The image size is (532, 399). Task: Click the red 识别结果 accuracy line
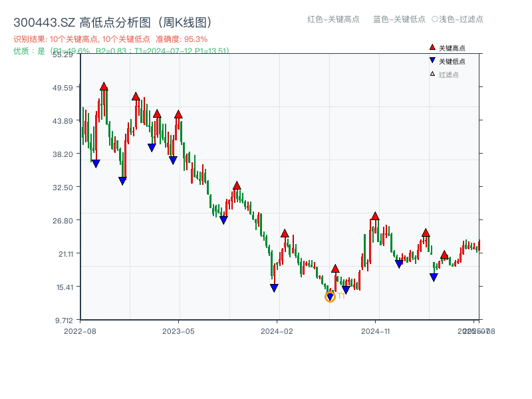(110, 39)
